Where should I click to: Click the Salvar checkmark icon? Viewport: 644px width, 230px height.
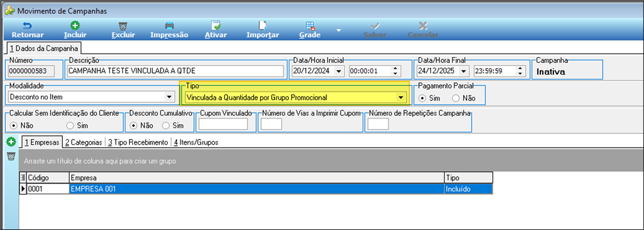[375, 25]
